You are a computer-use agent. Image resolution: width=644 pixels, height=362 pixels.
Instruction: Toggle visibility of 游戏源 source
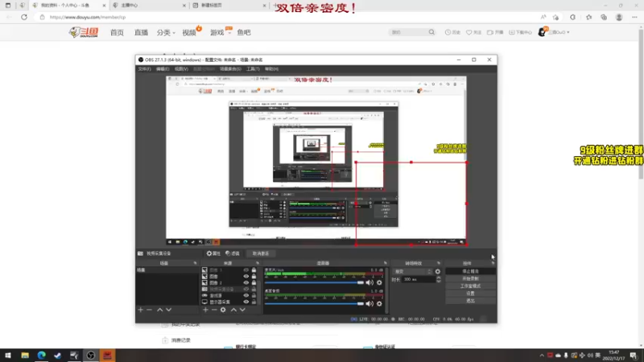(x=246, y=295)
